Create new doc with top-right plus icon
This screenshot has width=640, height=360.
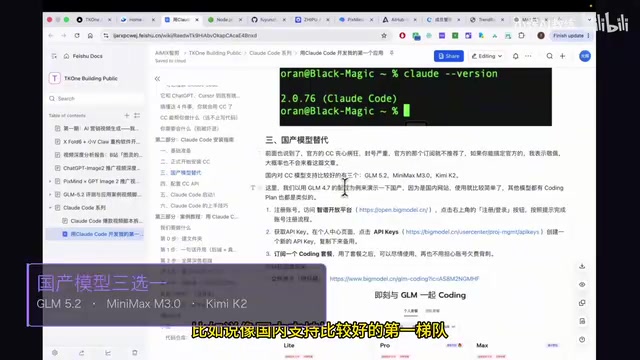click(562, 56)
